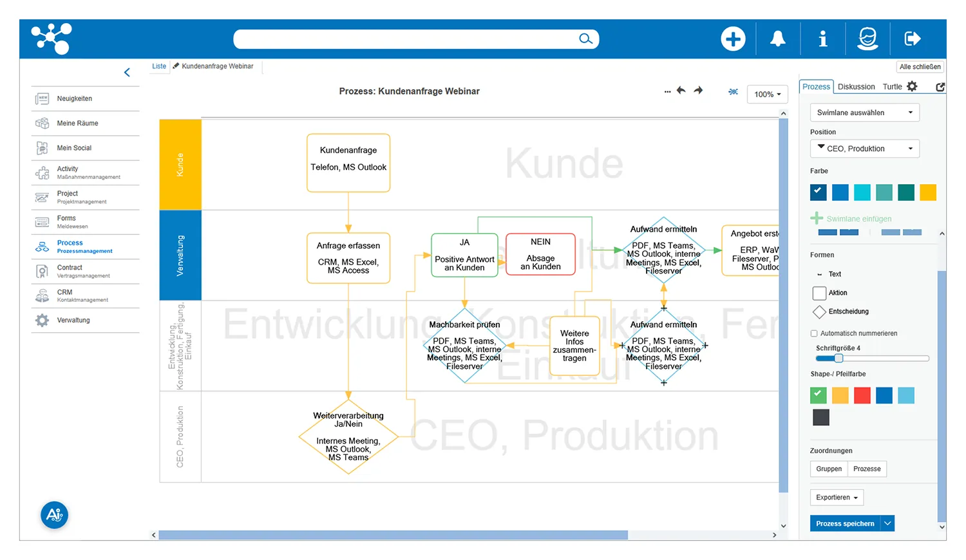Image resolution: width=966 pixels, height=560 pixels.
Task: Pick the red shape color swatch
Action: (x=862, y=395)
